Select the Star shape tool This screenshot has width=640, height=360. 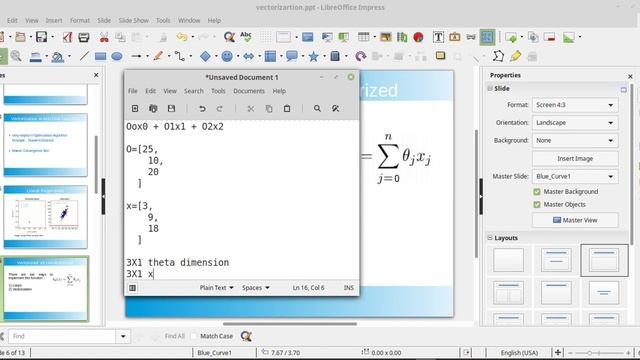tap(313, 56)
